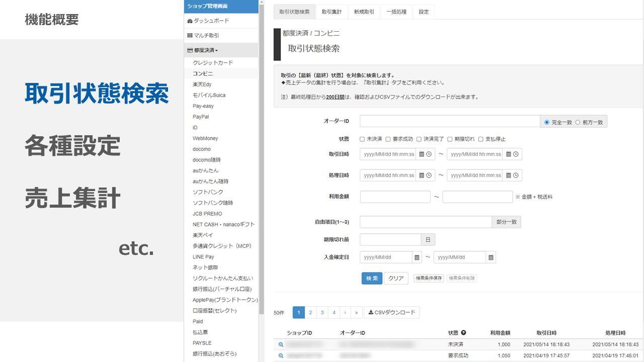Viewport: 644px width, 362px height.
Task: Go to results page 2
Action: click(x=310, y=312)
